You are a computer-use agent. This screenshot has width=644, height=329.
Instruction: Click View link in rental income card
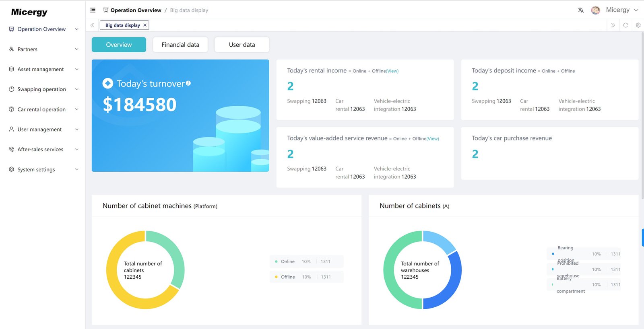coord(392,71)
